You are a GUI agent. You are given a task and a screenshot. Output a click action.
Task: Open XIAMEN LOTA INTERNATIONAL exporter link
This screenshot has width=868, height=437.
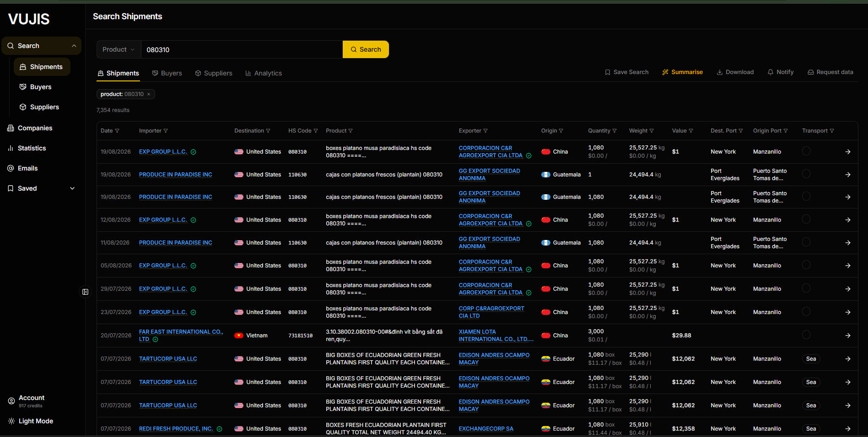click(x=496, y=336)
